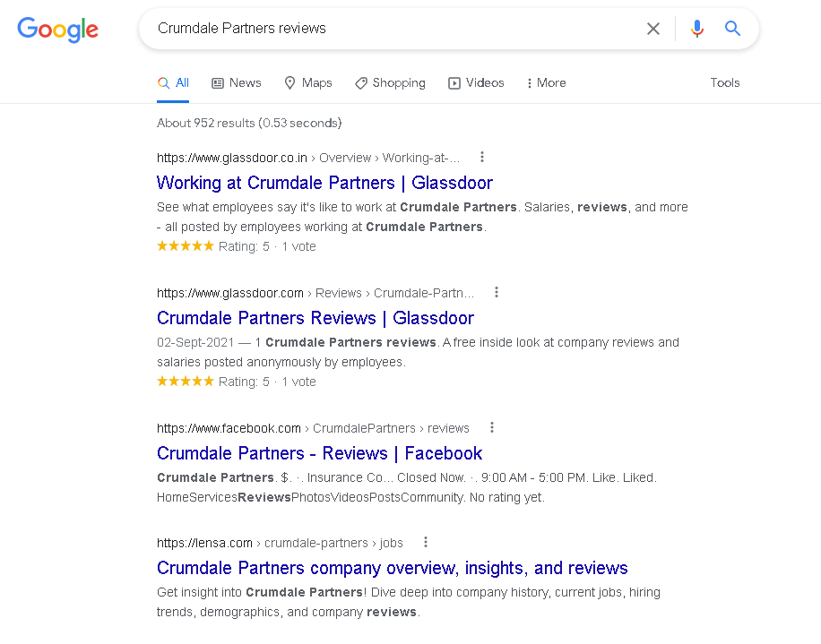Click the 'About 952 results' text
Viewport: 821px width, 644px height.
(249, 123)
